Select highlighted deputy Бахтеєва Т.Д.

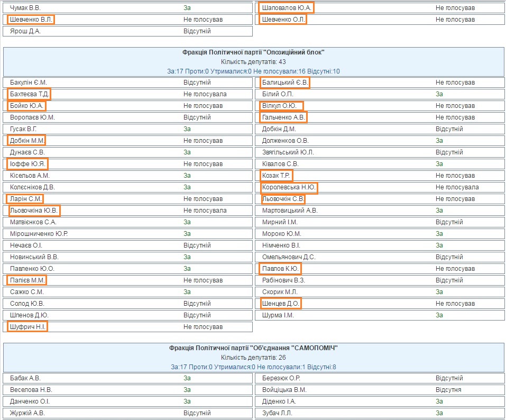(29, 94)
